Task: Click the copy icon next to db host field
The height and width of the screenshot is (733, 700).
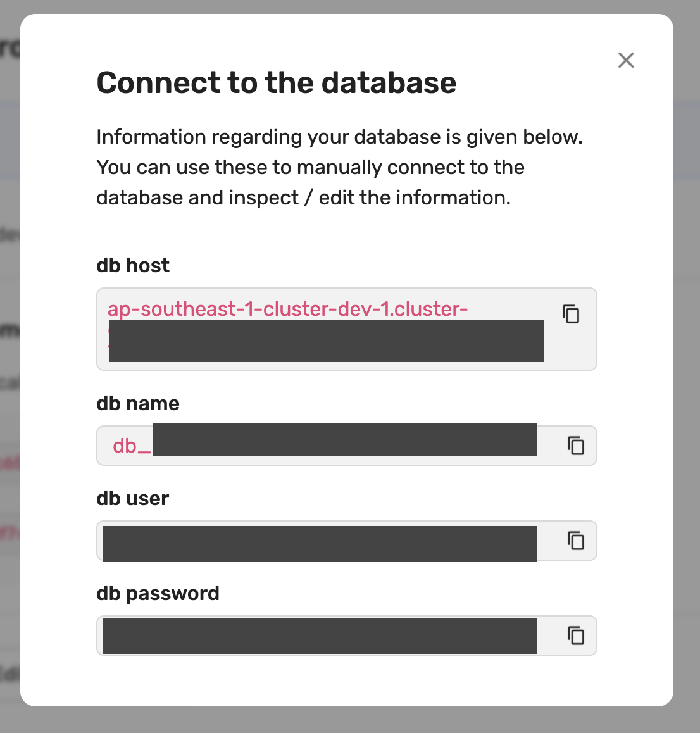Action: coord(570,314)
